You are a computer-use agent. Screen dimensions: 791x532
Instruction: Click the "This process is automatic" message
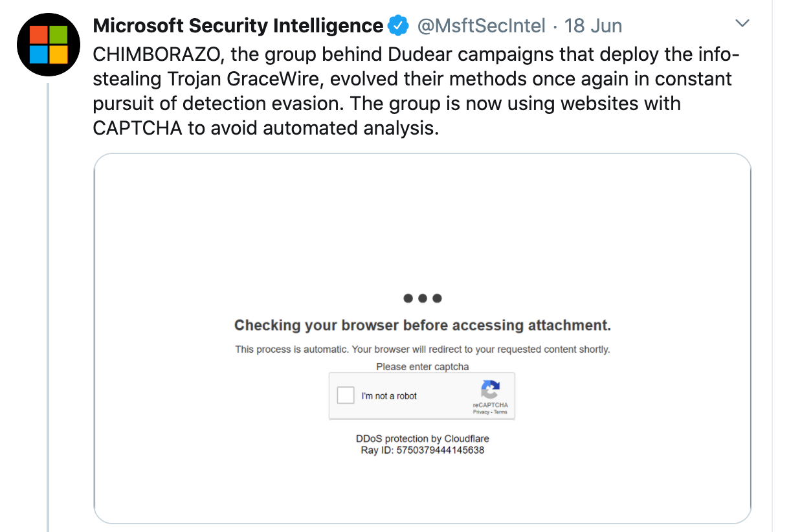click(422, 349)
